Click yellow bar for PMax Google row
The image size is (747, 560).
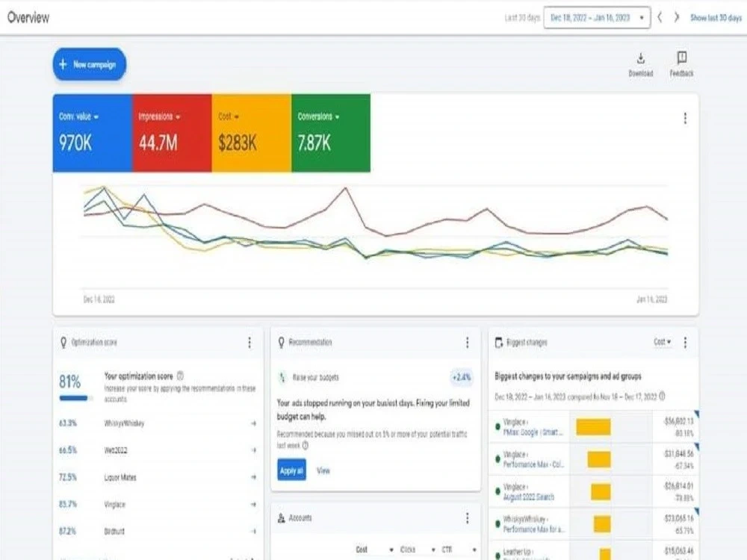(x=593, y=427)
